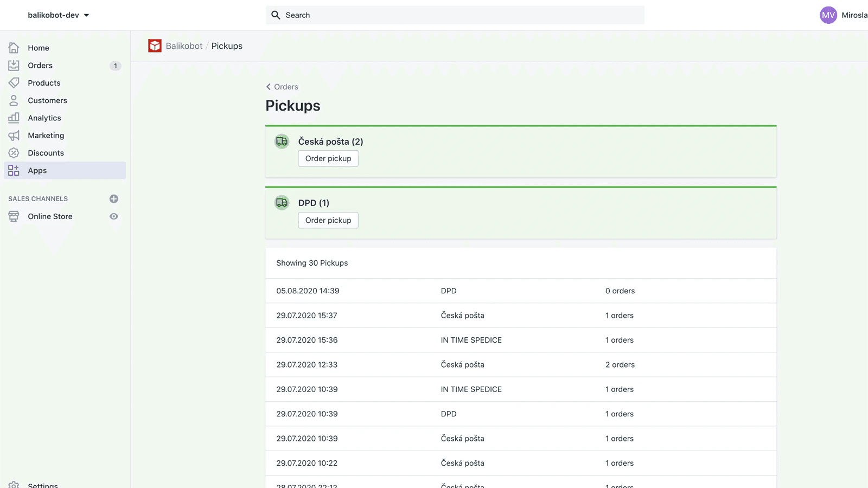The image size is (868, 488).
Task: Open the balikobot-dev store switcher dropdown
Action: tap(58, 15)
